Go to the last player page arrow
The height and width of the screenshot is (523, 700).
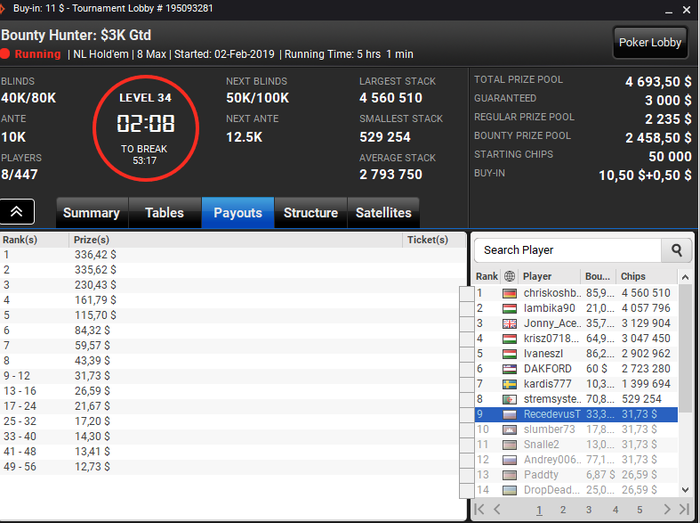point(684,509)
